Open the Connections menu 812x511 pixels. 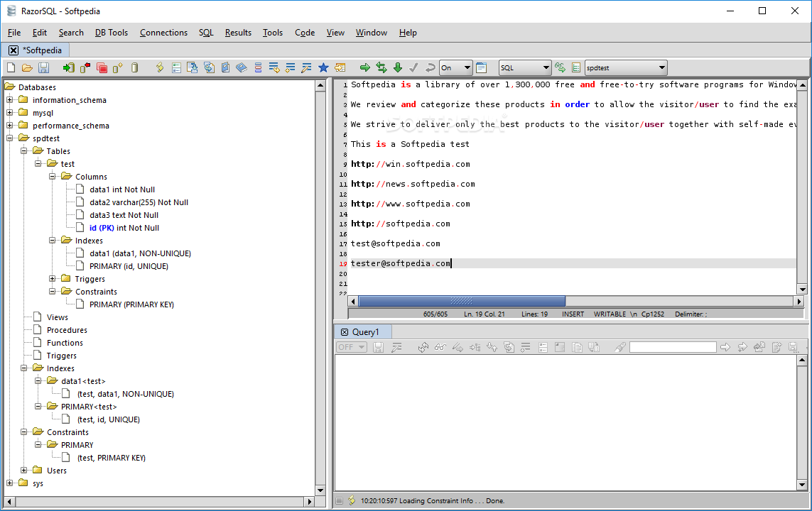pyautogui.click(x=163, y=33)
